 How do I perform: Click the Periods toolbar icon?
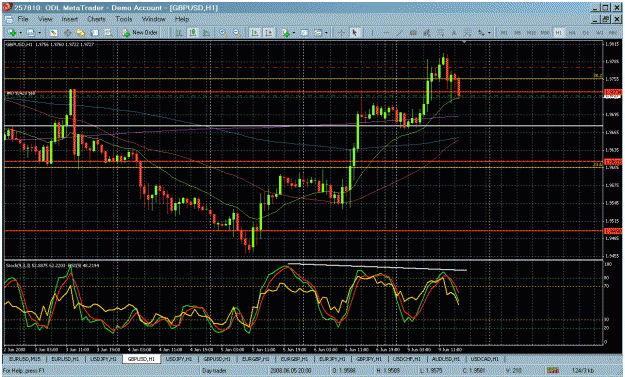[304, 33]
